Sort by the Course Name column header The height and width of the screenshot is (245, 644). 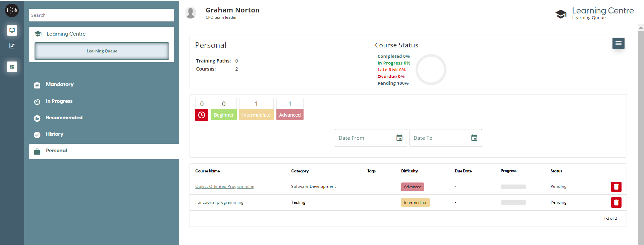208,171
